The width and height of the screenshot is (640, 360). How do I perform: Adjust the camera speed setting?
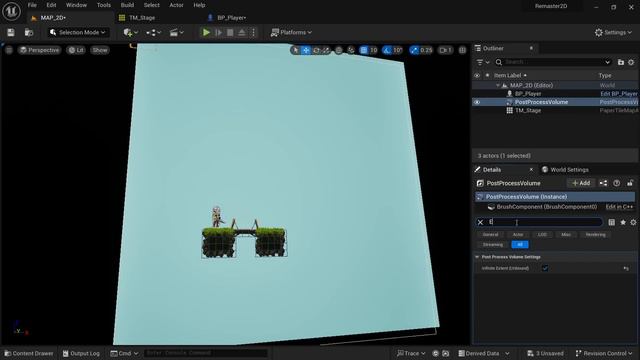coord(445,50)
